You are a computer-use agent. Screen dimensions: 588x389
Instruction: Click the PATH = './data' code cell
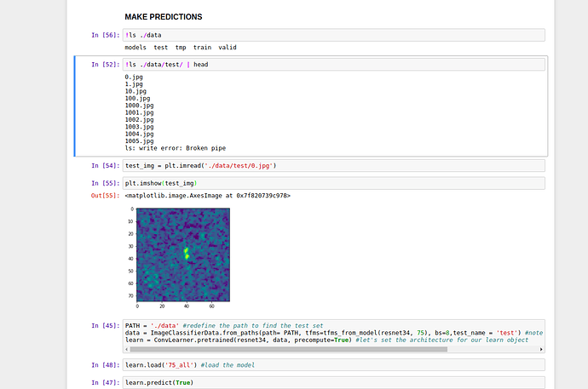tap(334, 336)
